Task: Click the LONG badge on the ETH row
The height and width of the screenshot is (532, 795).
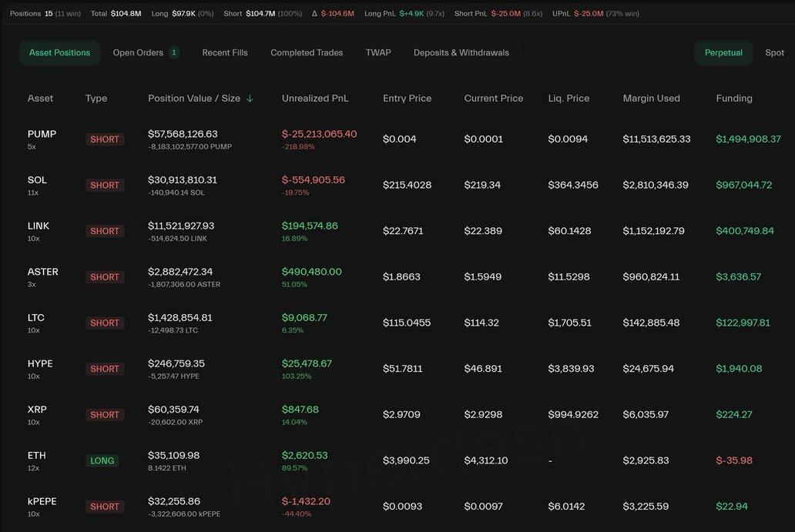Action: (x=102, y=460)
